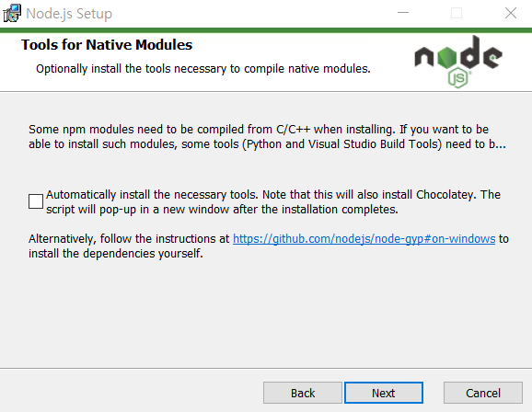This screenshot has width=532, height=412.
Task: Click the 'Optionally install the tools' subtitle text
Action: click(202, 69)
